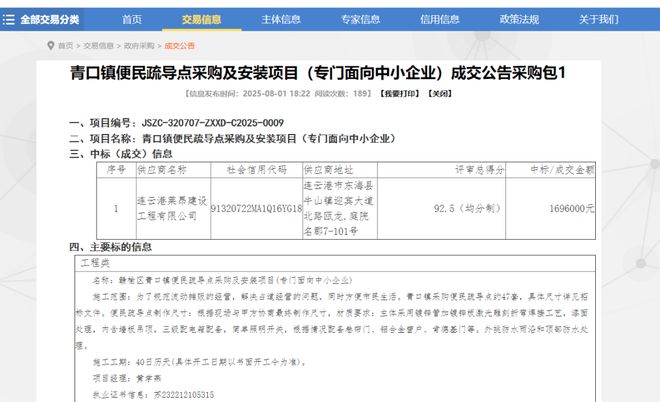Image resolution: width=660 pixels, height=402 pixels.
Task: Click sequence number 1 cell
Action: [116, 208]
